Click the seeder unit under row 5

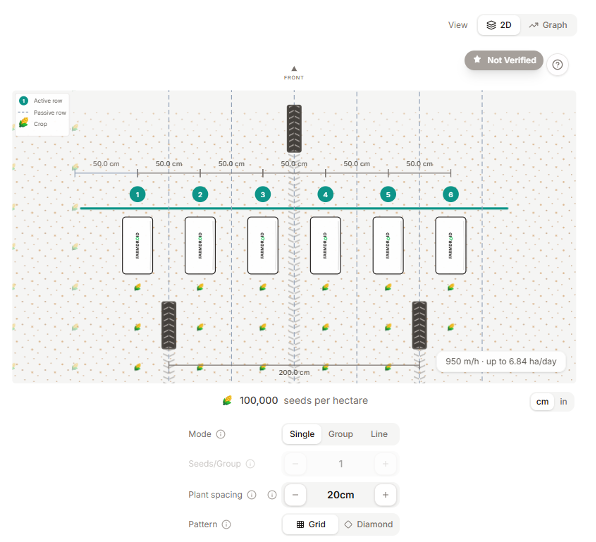pyautogui.click(x=388, y=246)
